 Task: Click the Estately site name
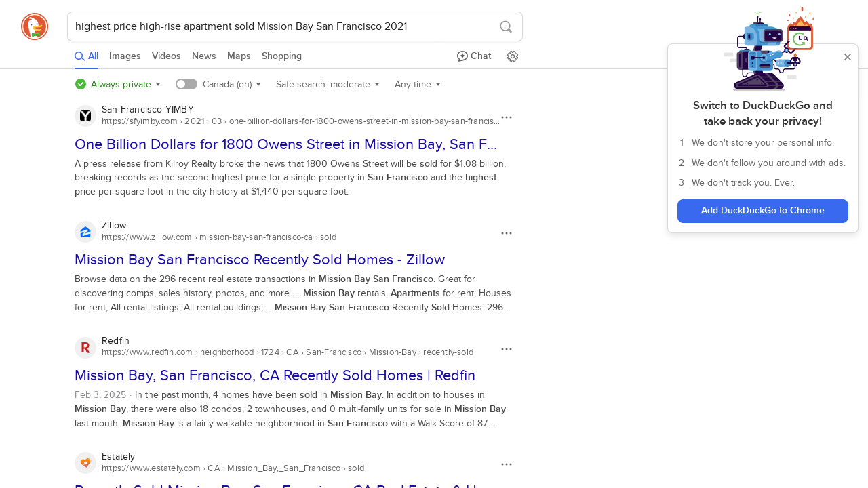pyautogui.click(x=118, y=456)
